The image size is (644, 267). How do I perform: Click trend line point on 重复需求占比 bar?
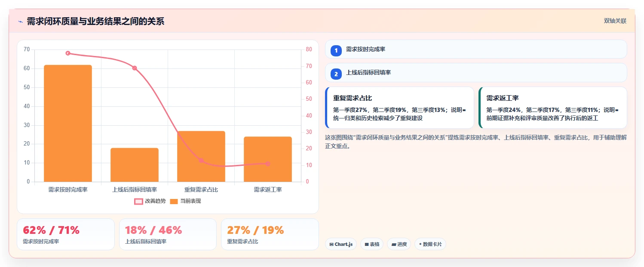[201, 160]
